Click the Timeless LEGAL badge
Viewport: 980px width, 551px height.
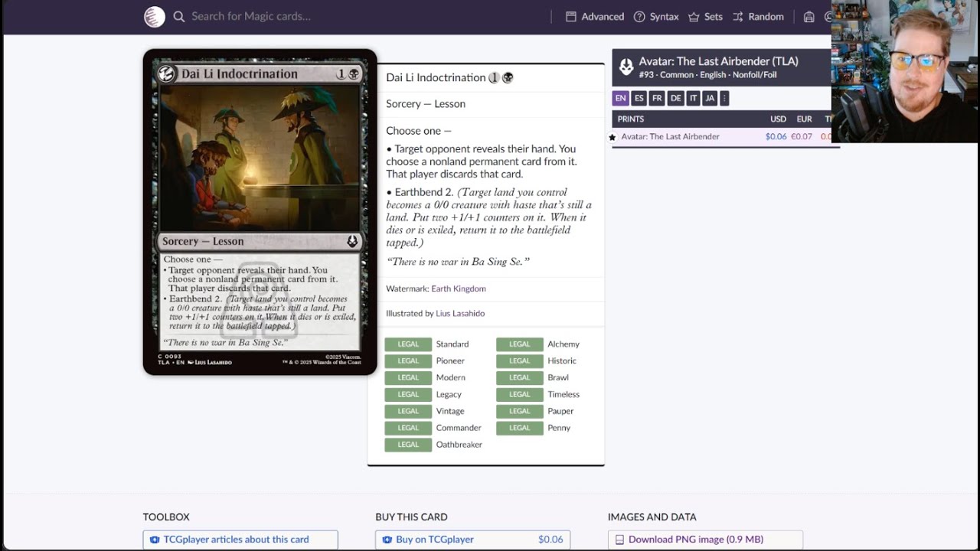pos(520,395)
